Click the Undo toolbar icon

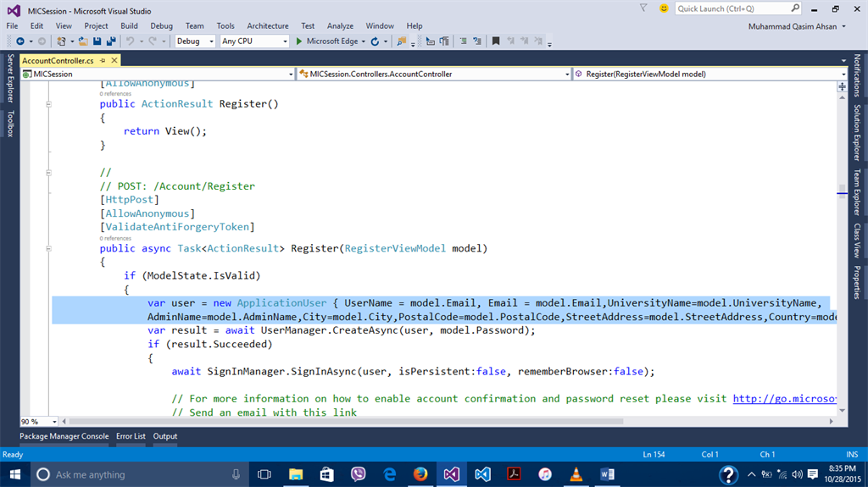pyautogui.click(x=131, y=41)
